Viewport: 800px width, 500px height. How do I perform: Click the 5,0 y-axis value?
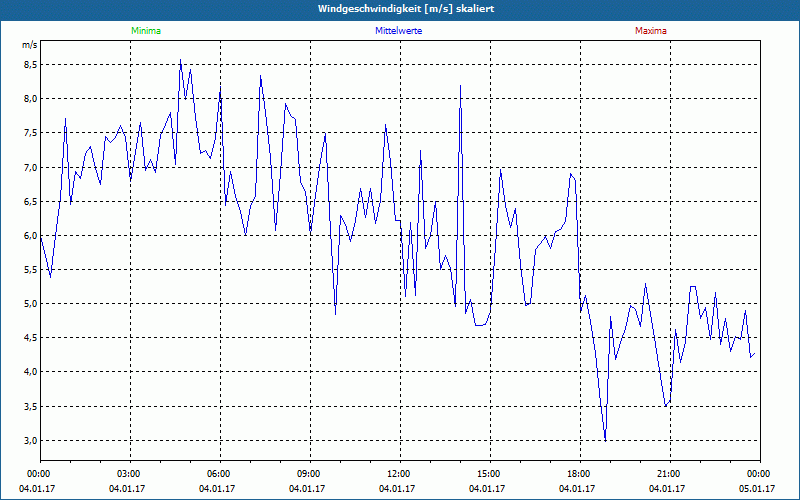point(31,304)
